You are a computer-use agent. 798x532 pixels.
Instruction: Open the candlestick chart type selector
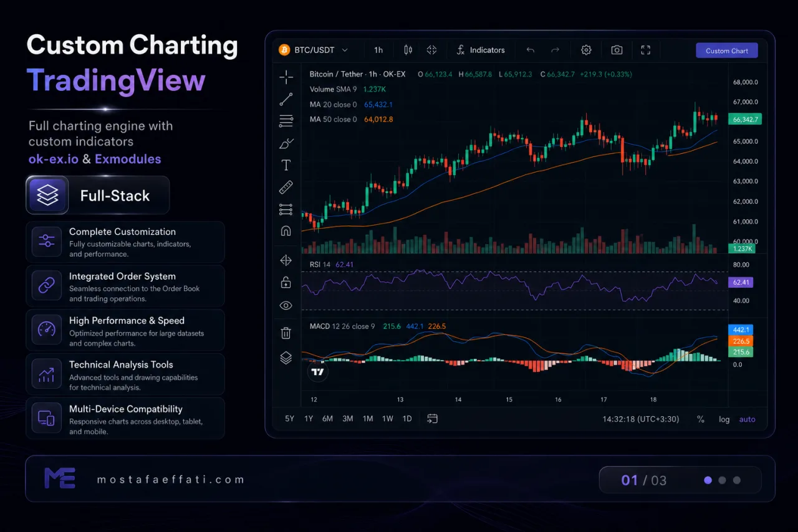click(408, 50)
